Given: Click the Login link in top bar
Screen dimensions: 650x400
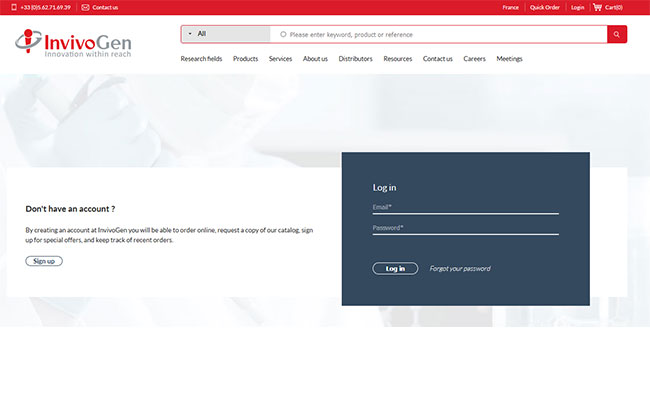Looking at the screenshot, I should [577, 7].
